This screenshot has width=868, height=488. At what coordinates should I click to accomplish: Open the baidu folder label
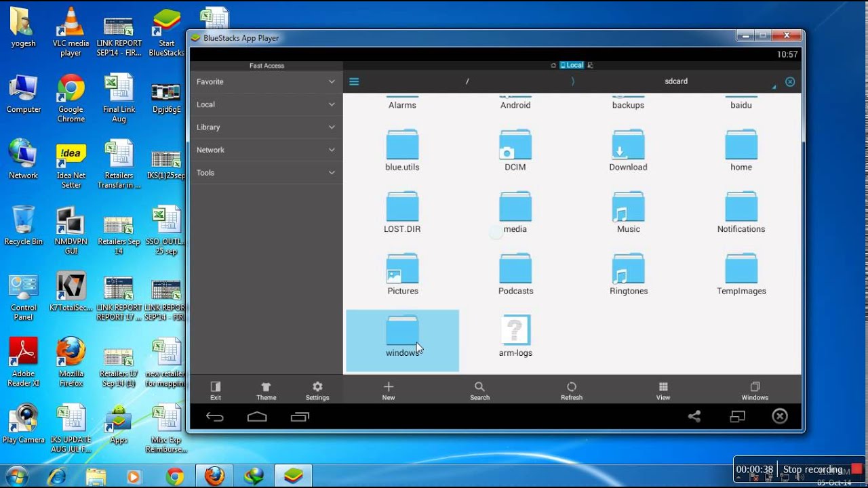[741, 105]
